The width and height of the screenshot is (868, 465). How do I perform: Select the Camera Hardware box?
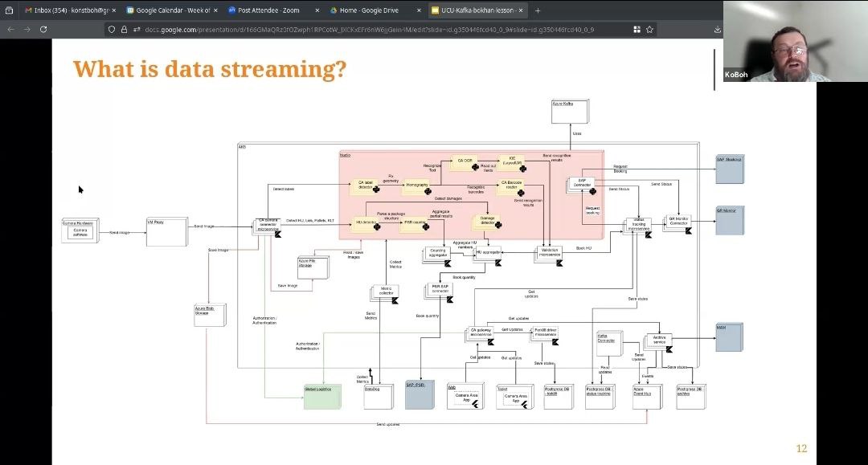point(80,230)
